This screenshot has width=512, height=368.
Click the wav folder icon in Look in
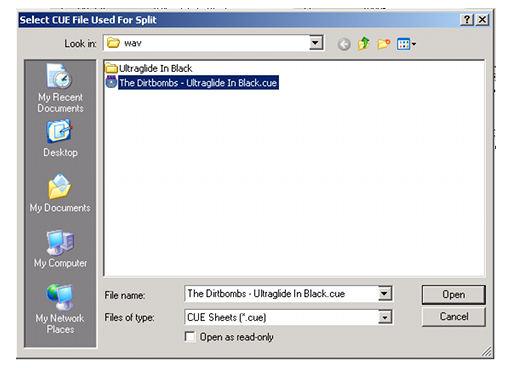click(x=113, y=43)
